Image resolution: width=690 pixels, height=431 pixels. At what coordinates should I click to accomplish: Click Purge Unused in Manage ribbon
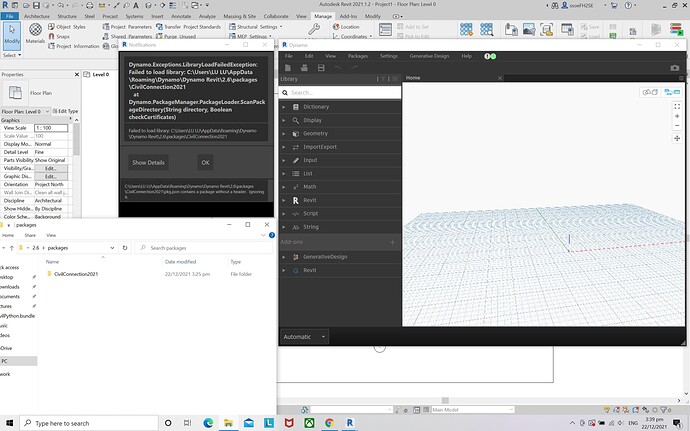pos(176,37)
